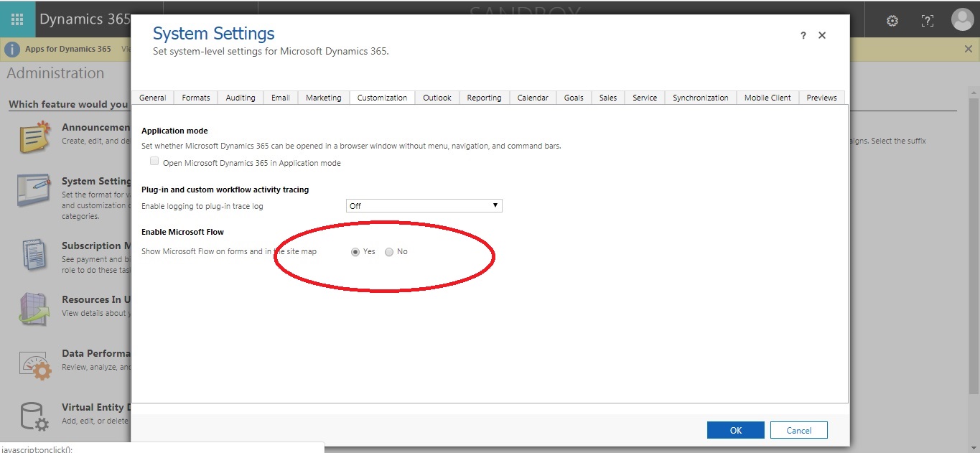Switch to the Synchronization tab
Image resolution: width=980 pixels, height=453 pixels.
[x=700, y=98]
